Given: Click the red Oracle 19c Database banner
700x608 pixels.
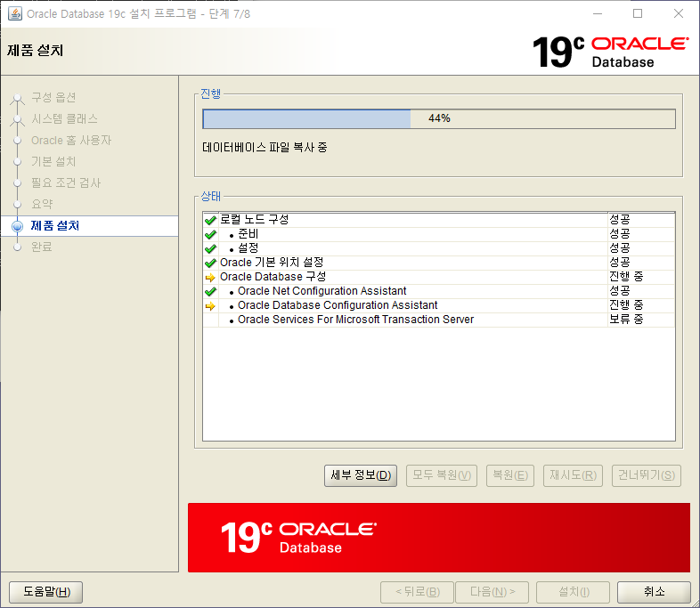Looking at the screenshot, I should point(439,538).
